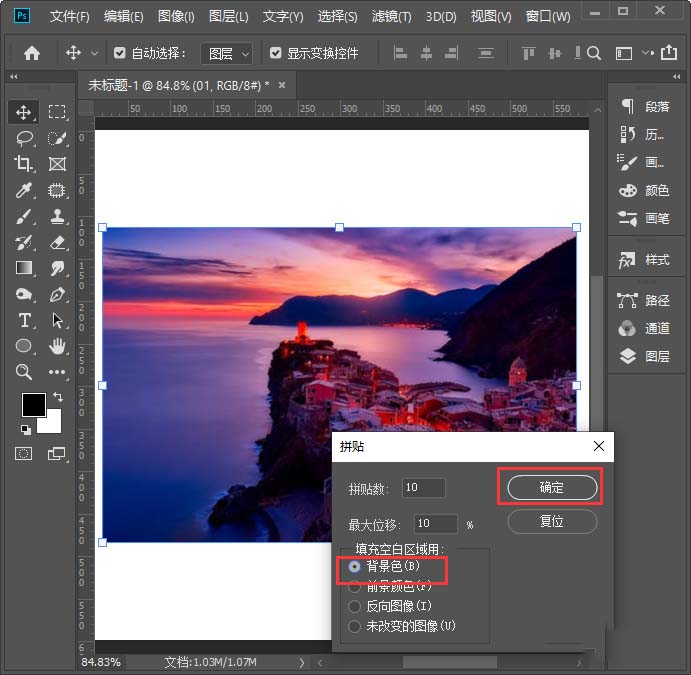Select the Horizontal Type tool
The width and height of the screenshot is (691, 675).
25,320
